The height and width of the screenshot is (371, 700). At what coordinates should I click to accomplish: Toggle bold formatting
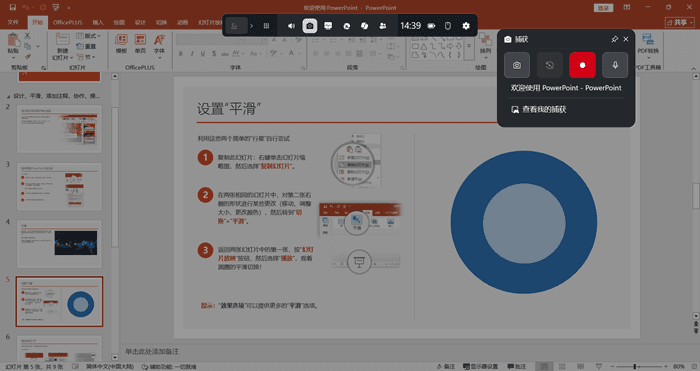[x=181, y=54]
